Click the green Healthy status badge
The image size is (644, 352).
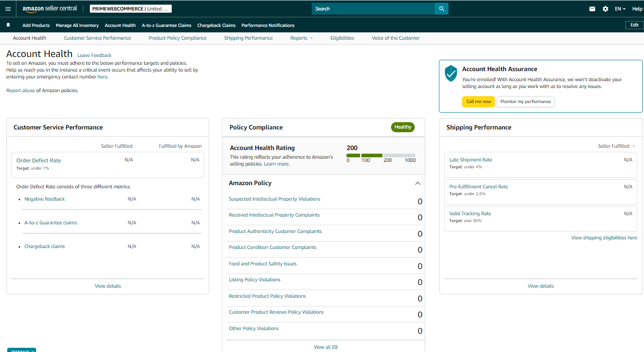(403, 127)
